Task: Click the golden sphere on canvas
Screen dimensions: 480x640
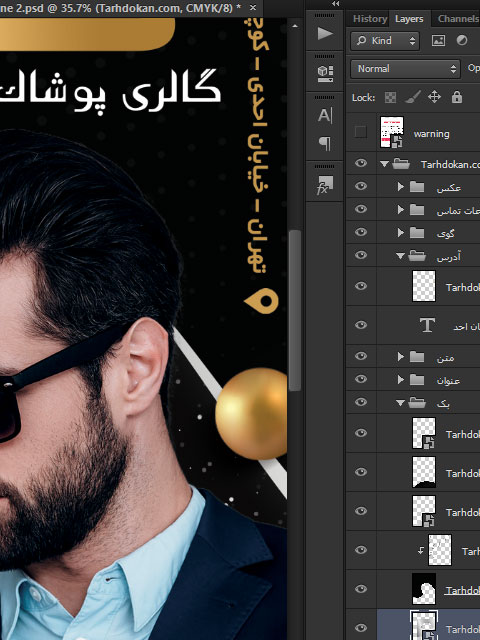Action: (x=251, y=413)
